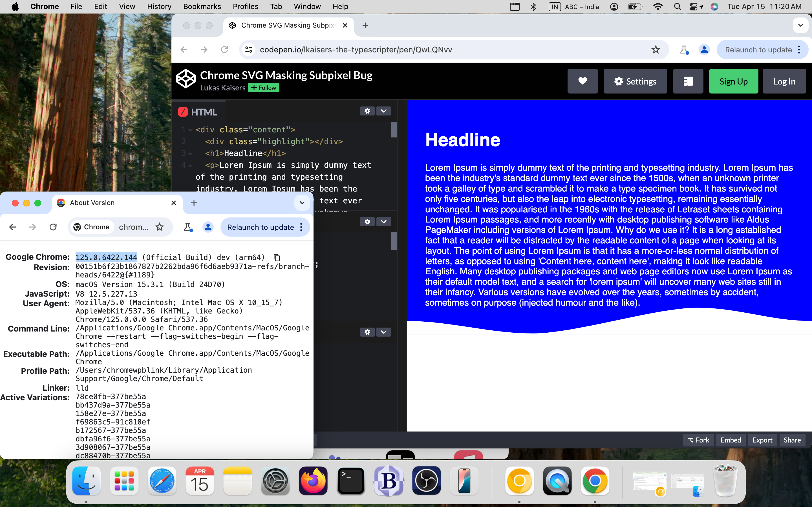Bookmark the CodePen page with star
Screen dimensions: 812x507
pyautogui.click(x=656, y=50)
